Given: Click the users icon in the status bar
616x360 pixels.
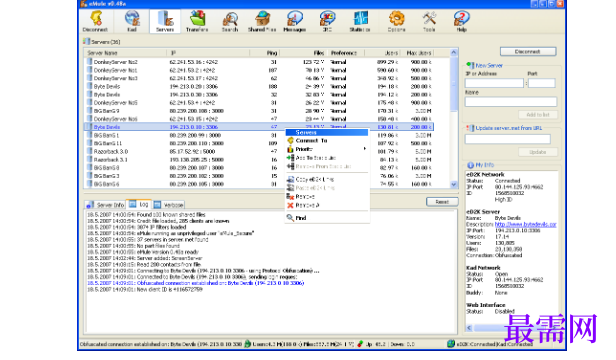Looking at the screenshot, I should pyautogui.click(x=248, y=344).
